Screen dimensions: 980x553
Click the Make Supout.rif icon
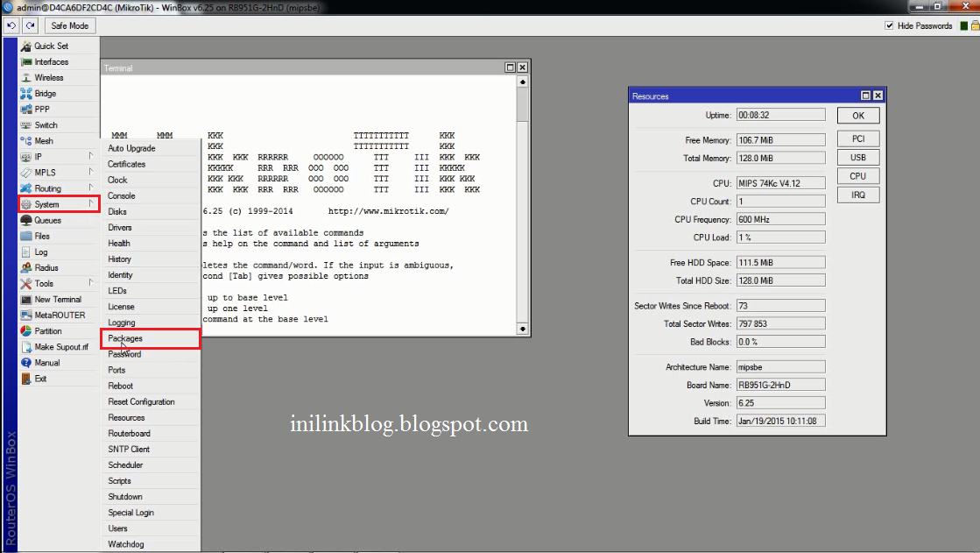(x=25, y=347)
